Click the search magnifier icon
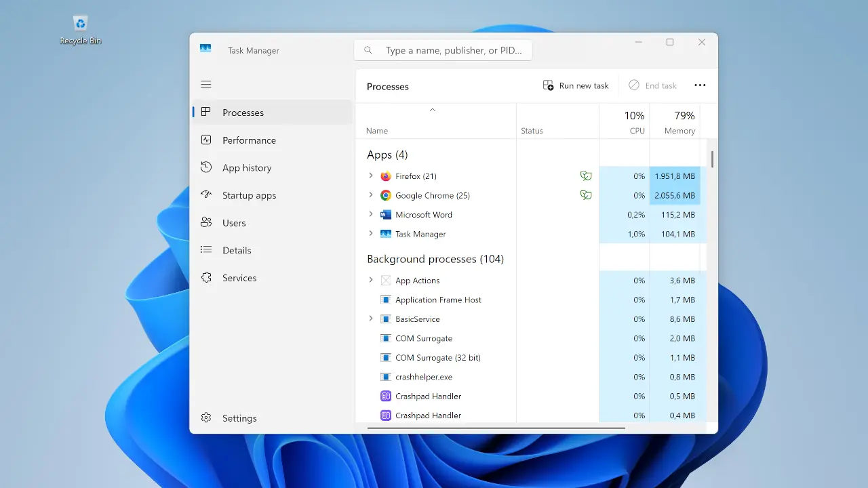 pos(368,50)
